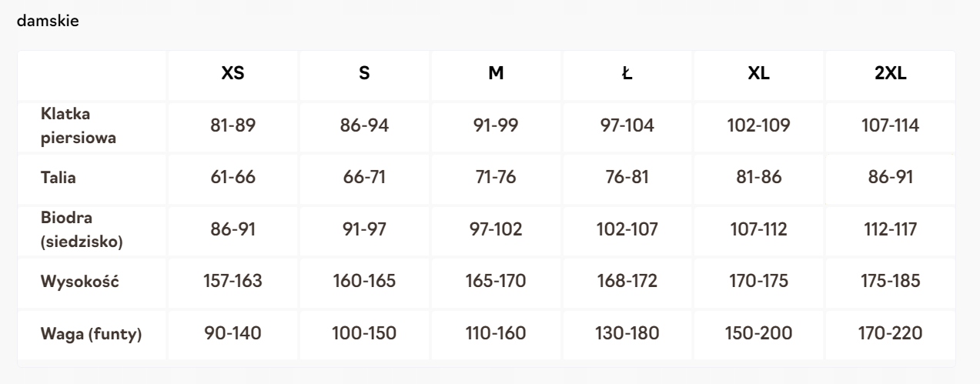Image resolution: width=980 pixels, height=384 pixels.
Task: Click height value 170-175 for XL
Action: [758, 281]
